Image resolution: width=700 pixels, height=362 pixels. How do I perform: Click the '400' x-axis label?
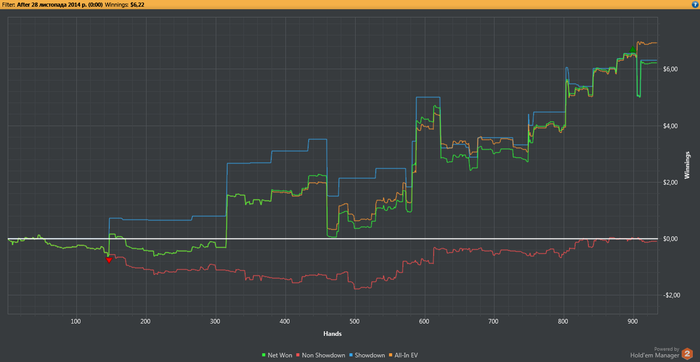point(285,321)
